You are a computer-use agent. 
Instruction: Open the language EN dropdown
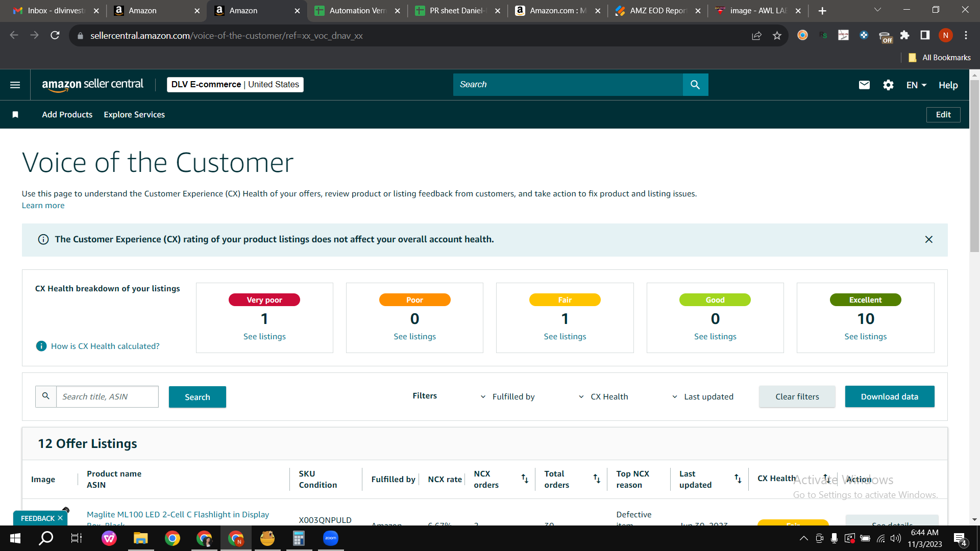click(x=916, y=85)
